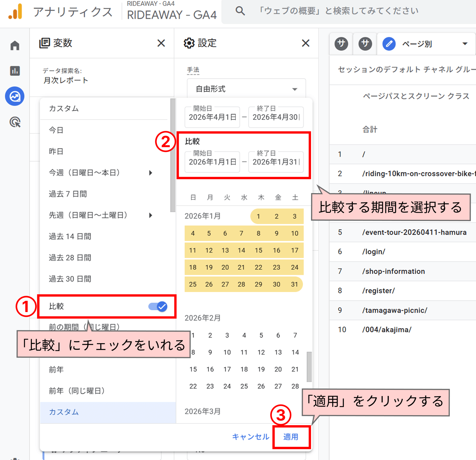Viewport: 476px width, 460px height.
Task: Toggle the 比較 switch
Action: [158, 306]
